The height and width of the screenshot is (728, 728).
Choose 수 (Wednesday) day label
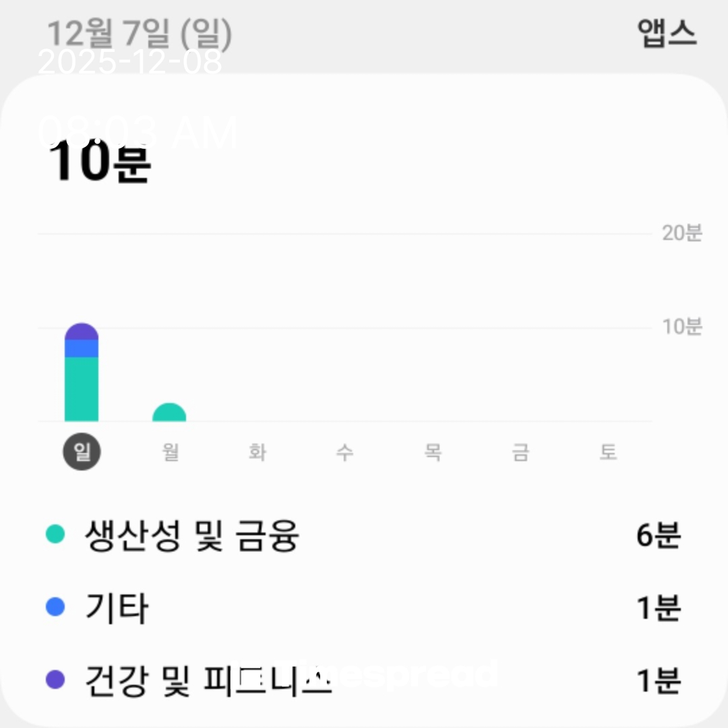[x=345, y=452]
